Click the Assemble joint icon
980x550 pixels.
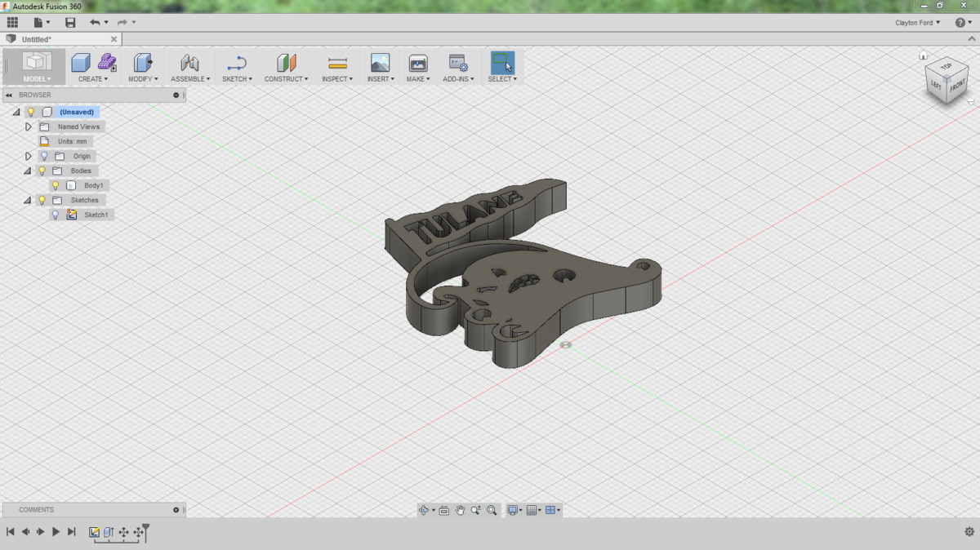pyautogui.click(x=189, y=63)
